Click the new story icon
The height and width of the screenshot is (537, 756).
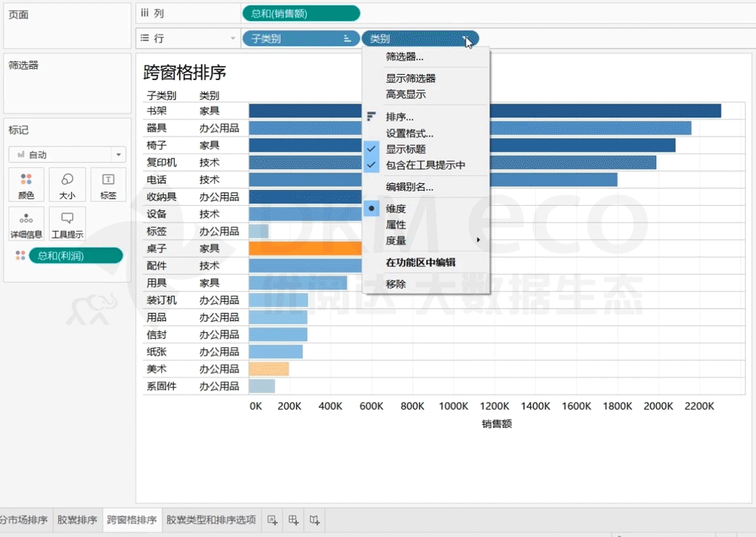314,520
